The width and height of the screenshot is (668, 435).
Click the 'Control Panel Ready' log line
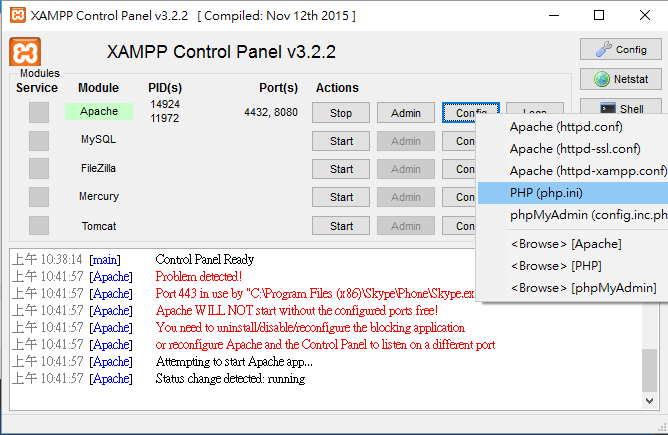[x=204, y=259]
